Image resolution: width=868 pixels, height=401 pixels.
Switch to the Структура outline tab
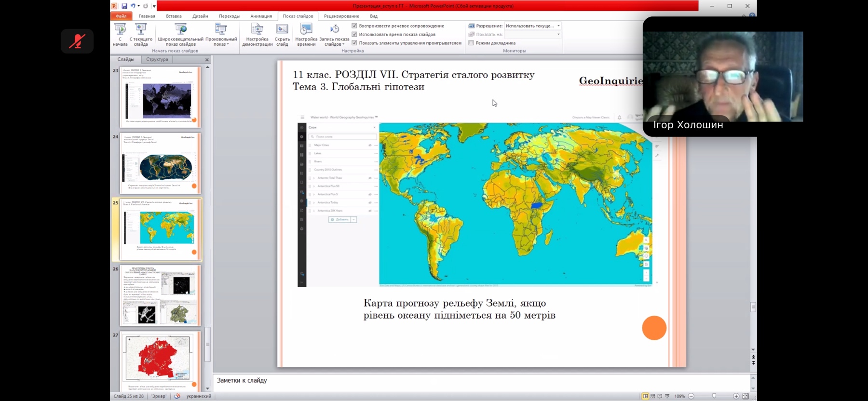tap(157, 59)
